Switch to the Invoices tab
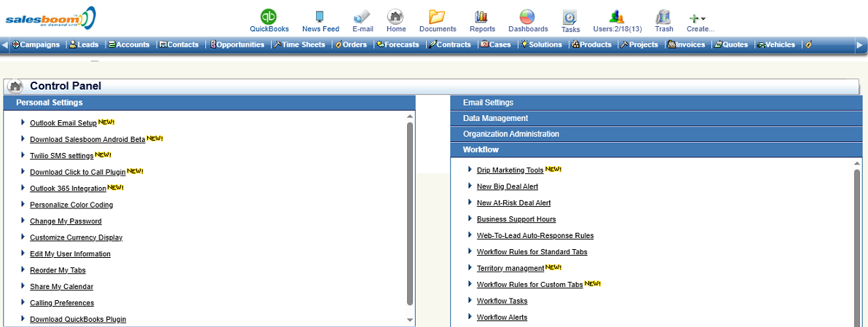Viewport: 868px width, 327px height. pyautogui.click(x=686, y=44)
